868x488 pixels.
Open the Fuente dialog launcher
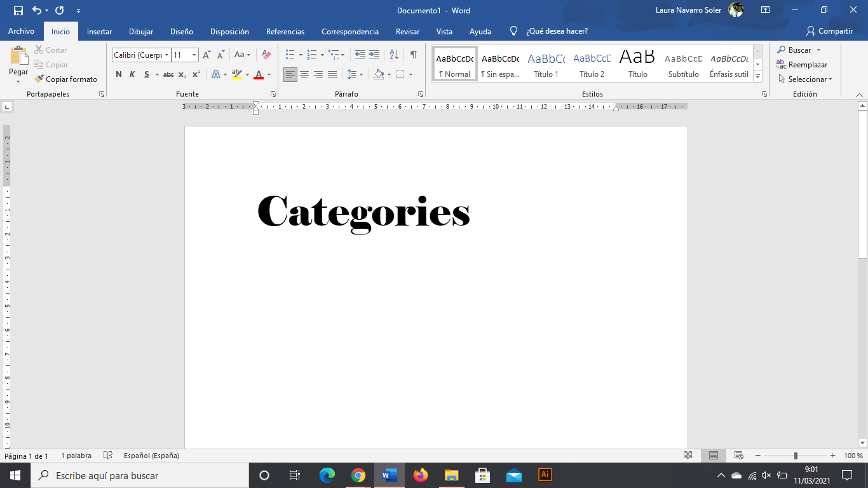coord(273,94)
